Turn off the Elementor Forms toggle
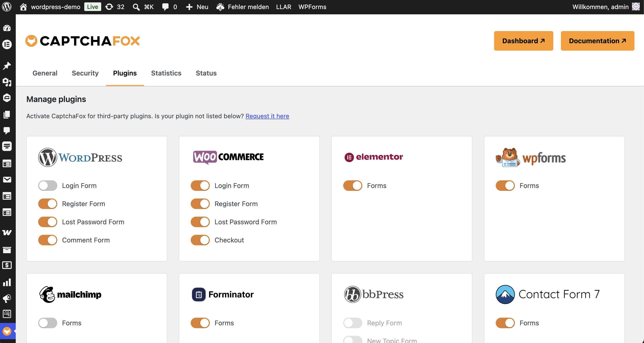Image resolution: width=644 pixels, height=343 pixels. pyautogui.click(x=353, y=186)
